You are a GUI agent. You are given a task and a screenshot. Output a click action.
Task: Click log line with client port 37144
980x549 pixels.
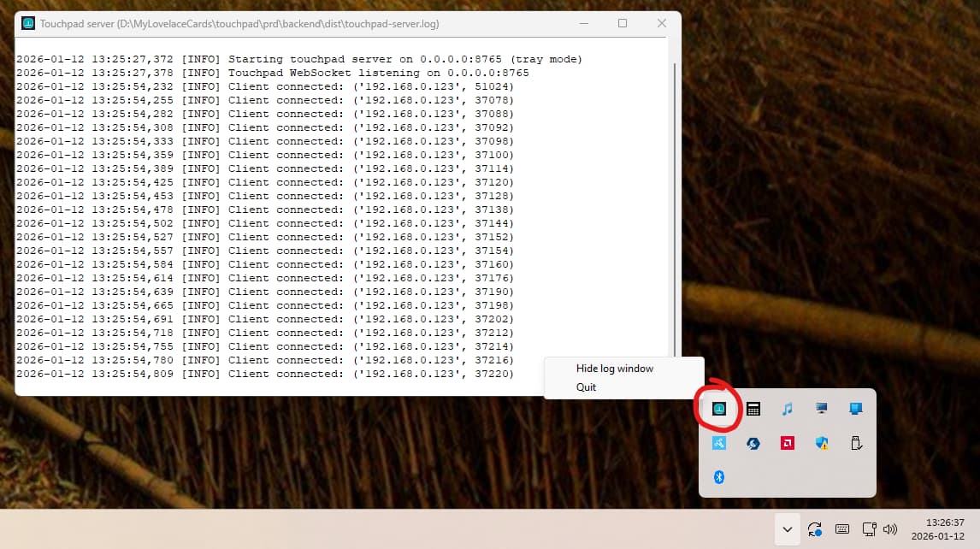(265, 224)
